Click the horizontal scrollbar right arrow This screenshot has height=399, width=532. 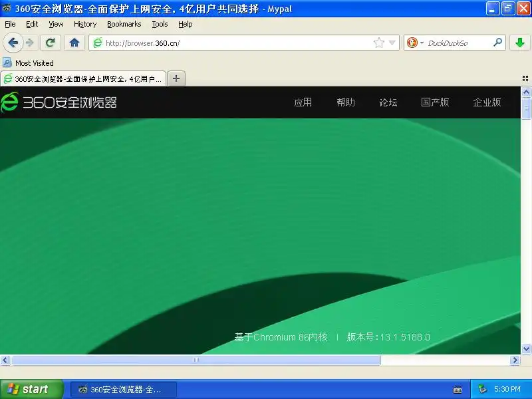pyautogui.click(x=515, y=360)
